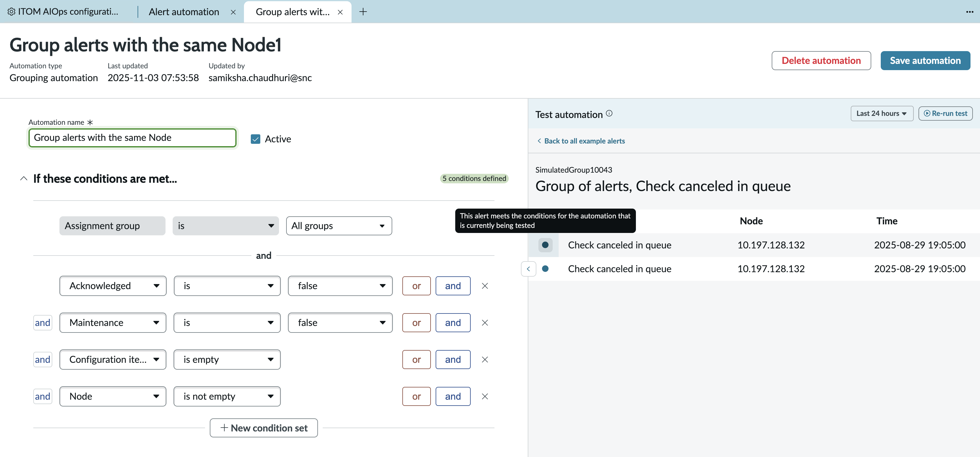Open the more options ellipsis menu
This screenshot has width=980, height=457.
[969, 12]
